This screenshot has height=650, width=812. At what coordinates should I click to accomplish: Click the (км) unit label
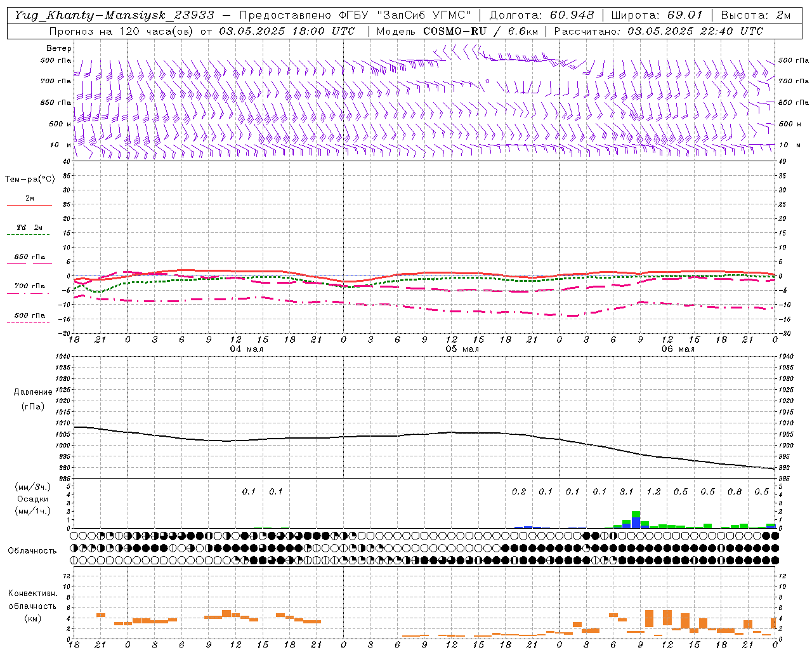click(32, 618)
